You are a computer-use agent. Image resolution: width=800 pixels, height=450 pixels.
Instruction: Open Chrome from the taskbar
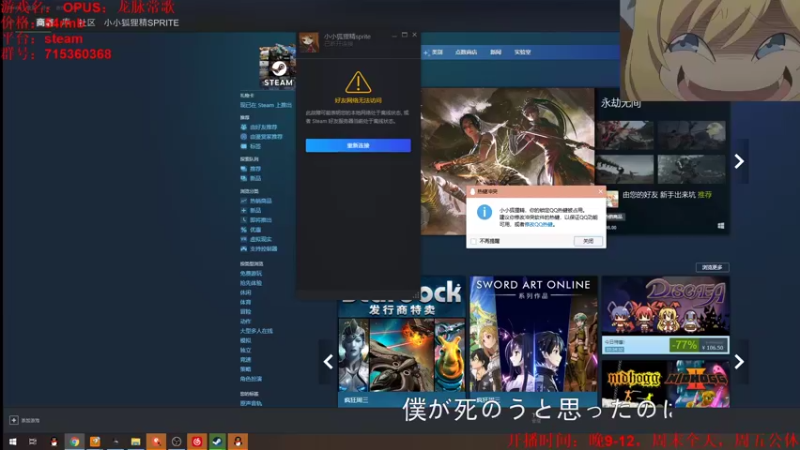(74, 441)
